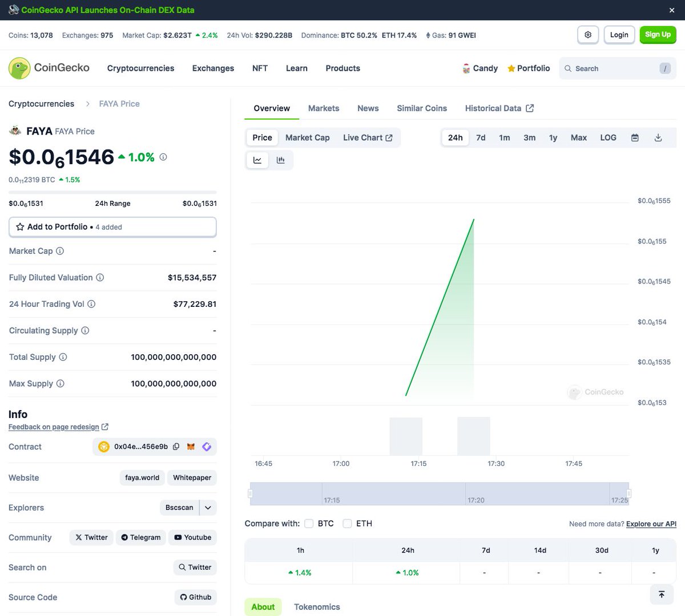Screen dimensions: 685x616
Task: Click the back-to-top arrow button
Action: (662, 594)
